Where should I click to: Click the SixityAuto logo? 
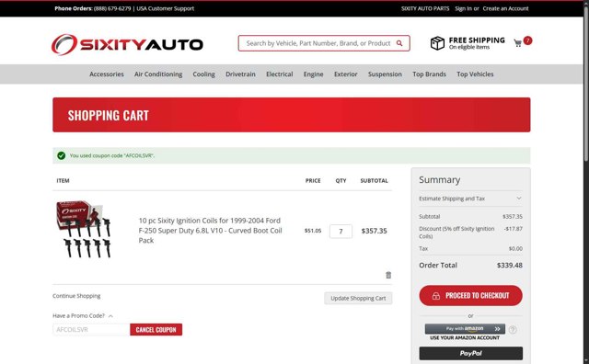pyautogui.click(x=127, y=44)
